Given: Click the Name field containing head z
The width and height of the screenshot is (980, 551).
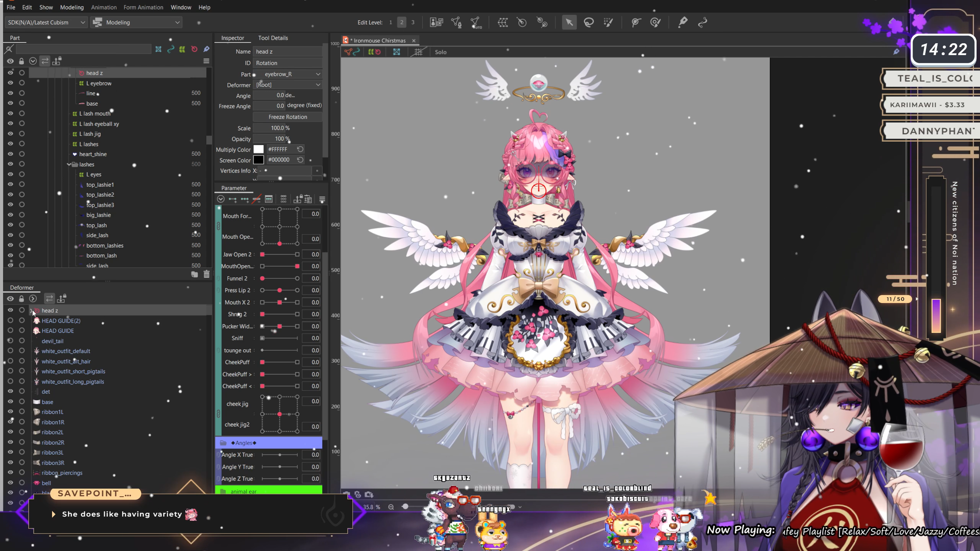Looking at the screenshot, I should (x=287, y=51).
